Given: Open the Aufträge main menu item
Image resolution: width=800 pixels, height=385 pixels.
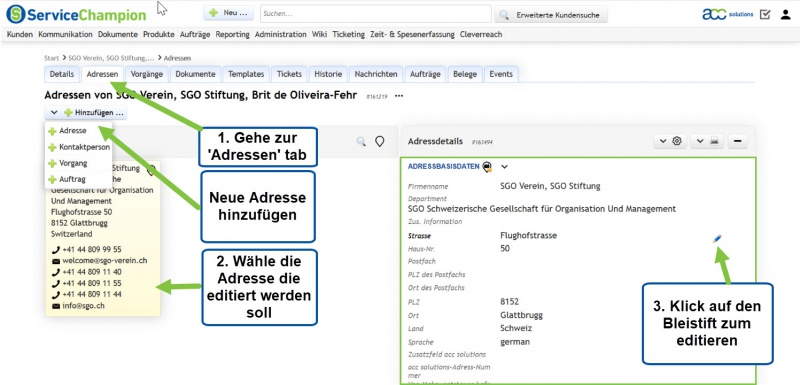Looking at the screenshot, I should pyautogui.click(x=195, y=35).
